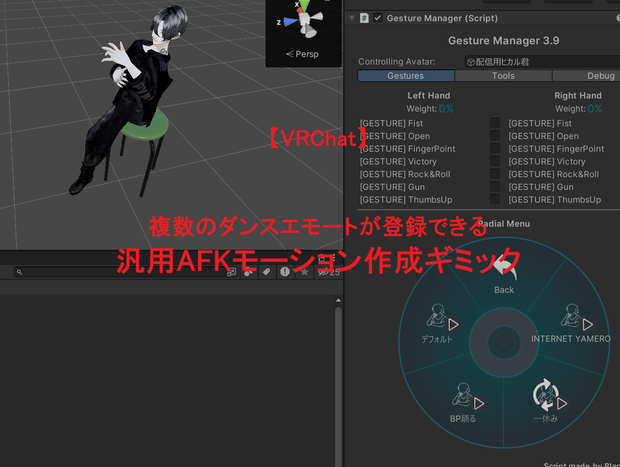Click the Project panel scroll-up arrow

point(338,301)
